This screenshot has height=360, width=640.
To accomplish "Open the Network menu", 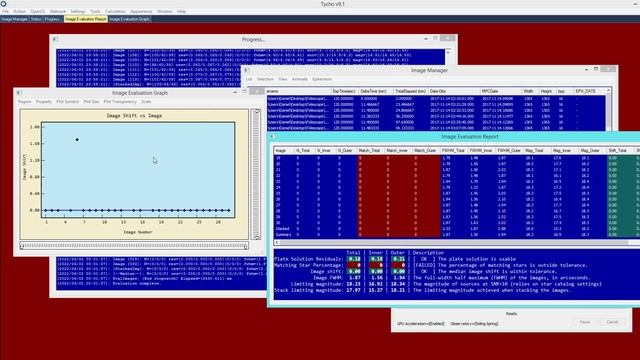I will [x=58, y=11].
